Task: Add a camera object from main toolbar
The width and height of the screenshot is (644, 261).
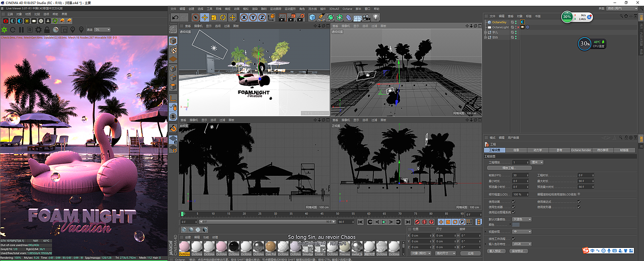Action: coord(366,18)
